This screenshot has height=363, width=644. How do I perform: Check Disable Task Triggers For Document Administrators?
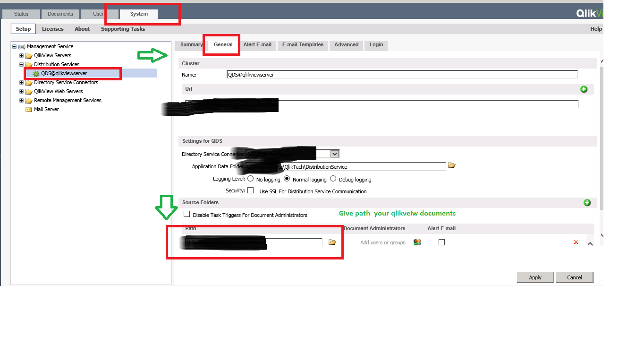[187, 214]
